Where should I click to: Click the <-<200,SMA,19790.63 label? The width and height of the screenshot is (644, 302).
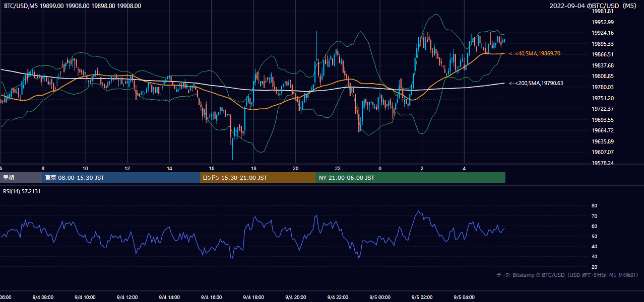536,83
